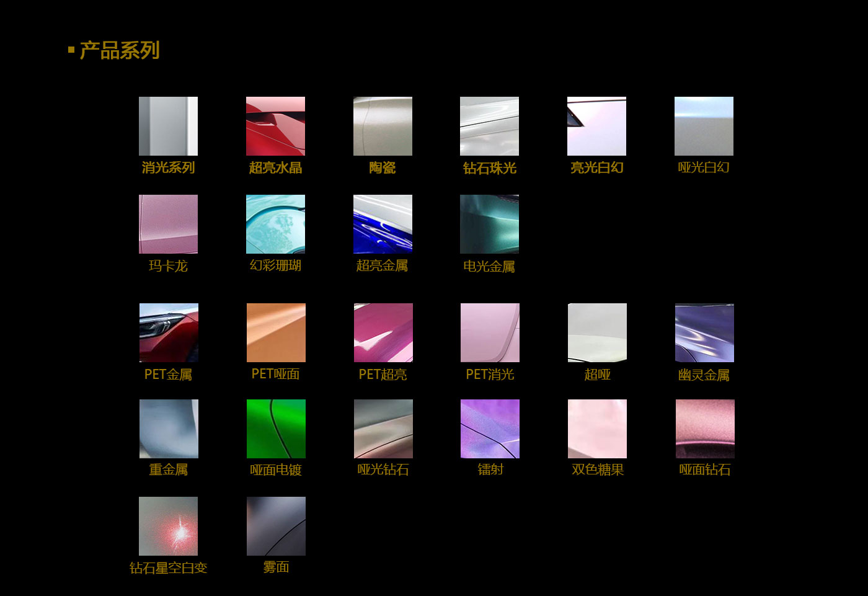Open the 钻石珠光 thumbnail image
The image size is (868, 596).
[489, 126]
